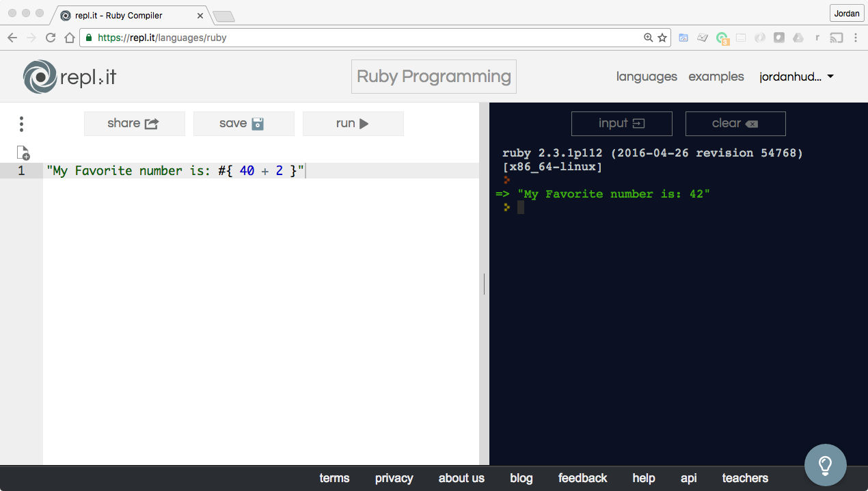
Task: Bookmark page with the star icon
Action: (x=662, y=38)
